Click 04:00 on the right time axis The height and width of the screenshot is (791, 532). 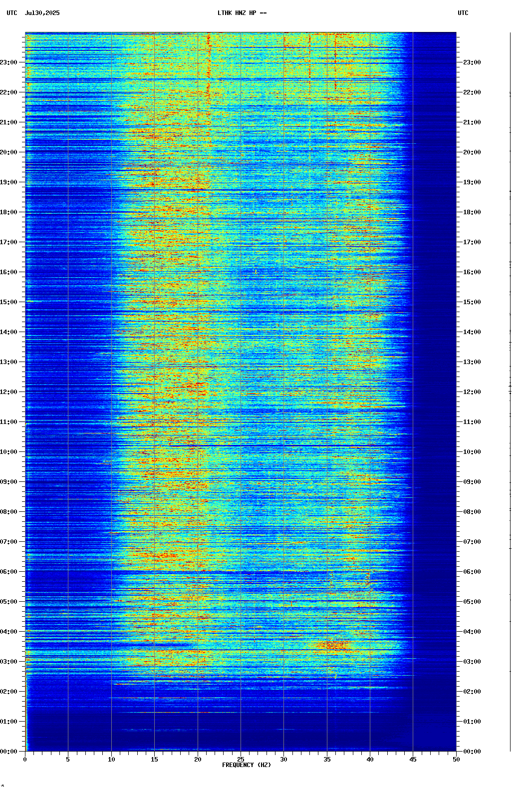point(472,632)
